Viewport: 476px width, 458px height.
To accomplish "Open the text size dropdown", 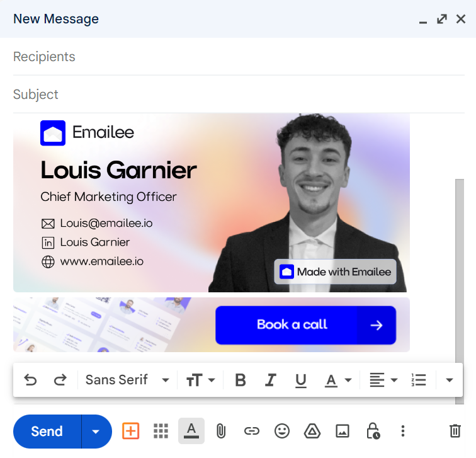I will (200, 380).
